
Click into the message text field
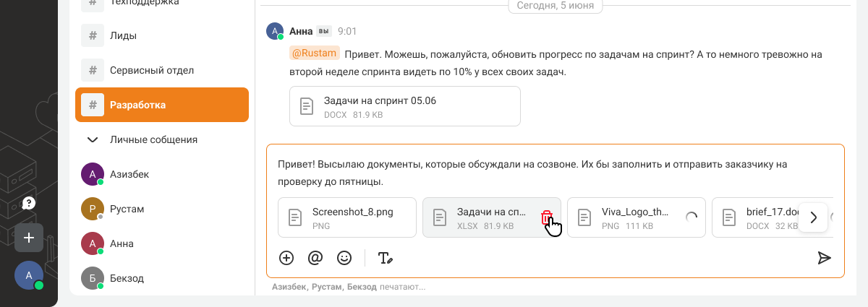pyautogui.click(x=550, y=172)
